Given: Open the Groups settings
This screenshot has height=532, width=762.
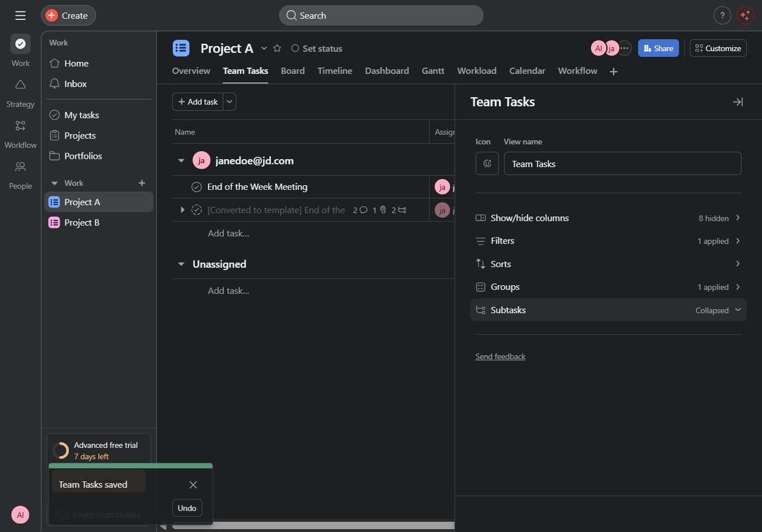Looking at the screenshot, I should pos(608,287).
